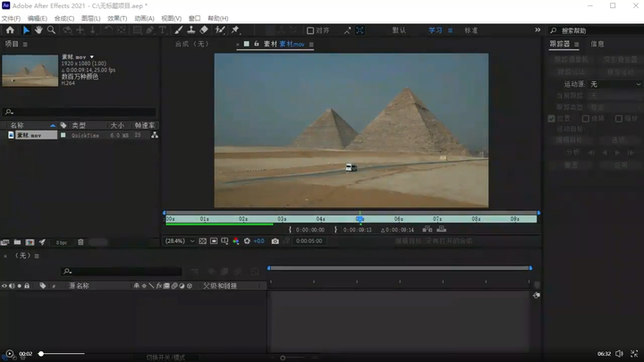644x362 pixels.
Task: Open the timeline (无) panel menu icon
Action: [x=37, y=257]
